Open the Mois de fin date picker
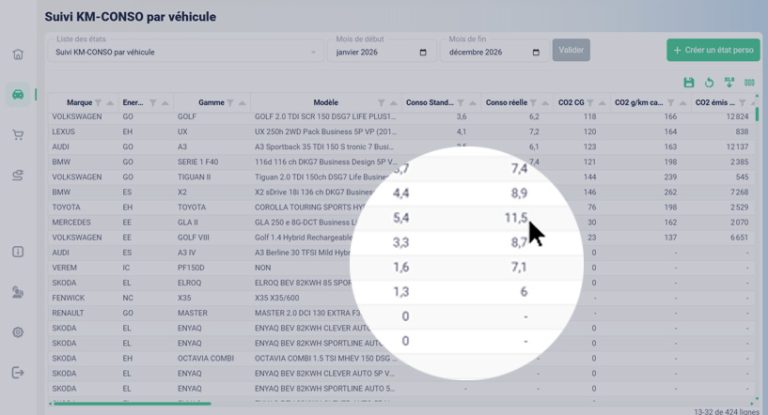768x415 pixels. pos(536,52)
